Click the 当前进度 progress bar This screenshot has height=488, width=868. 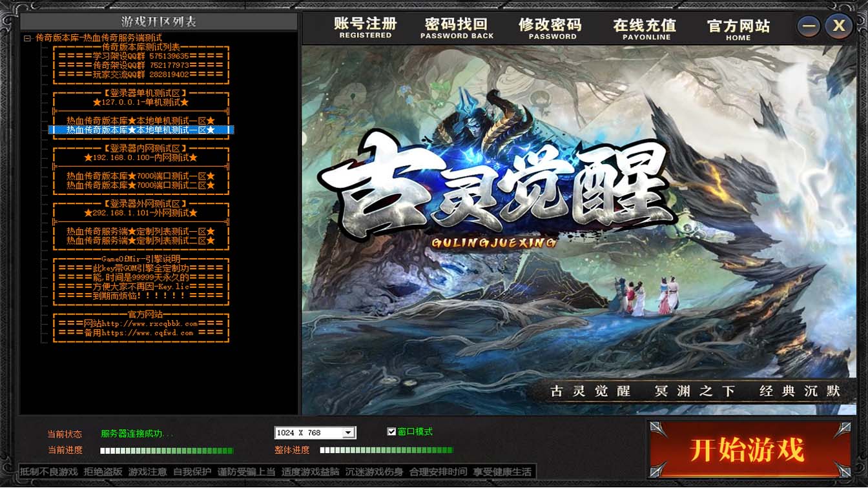[167, 451]
